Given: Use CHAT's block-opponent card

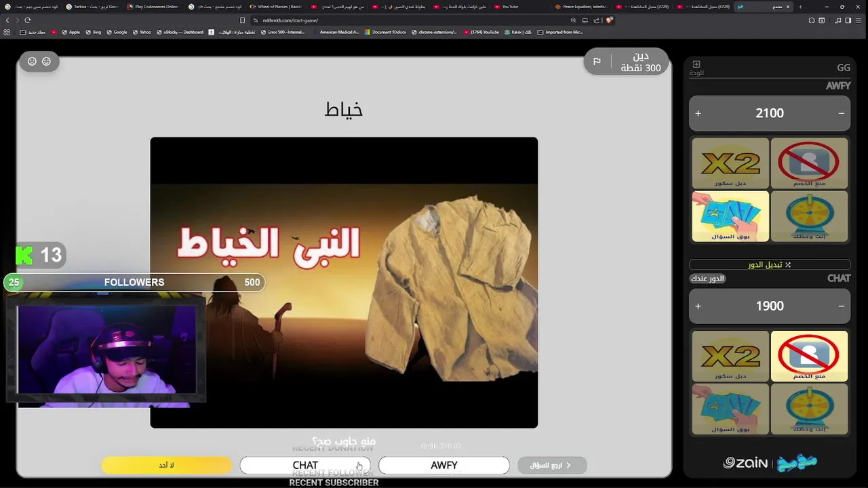Looking at the screenshot, I should (809, 356).
